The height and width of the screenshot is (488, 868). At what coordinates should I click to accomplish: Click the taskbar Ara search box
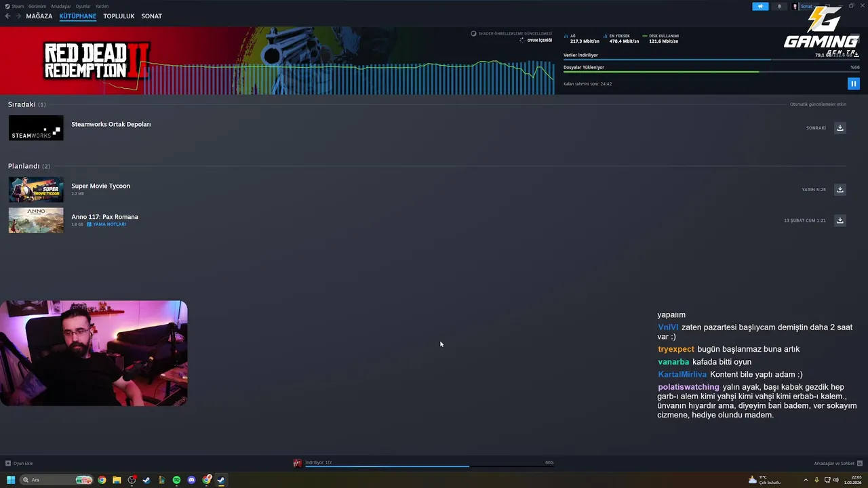pos(56,480)
